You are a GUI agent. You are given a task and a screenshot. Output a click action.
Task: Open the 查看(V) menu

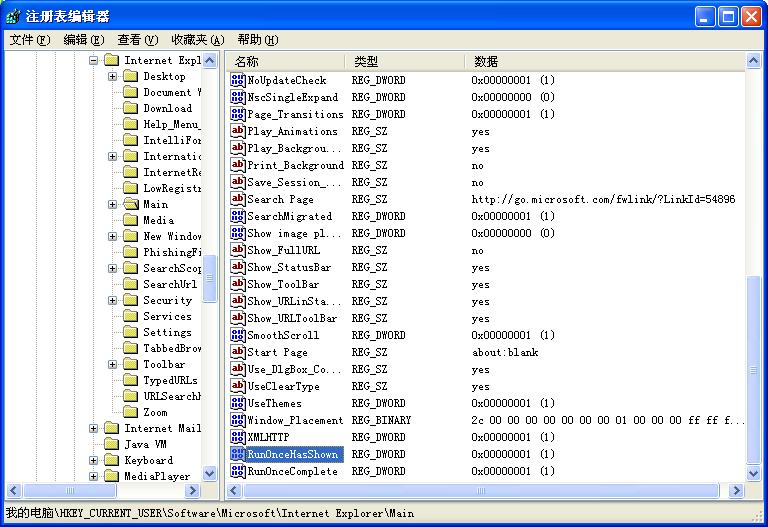point(138,40)
